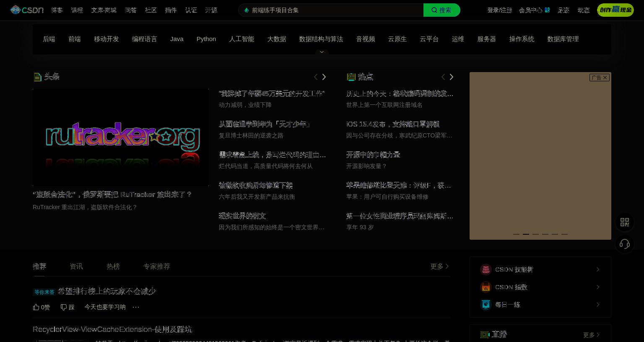The image size is (644, 342).
Task: Open the three-dot more options menu
Action: (136, 307)
